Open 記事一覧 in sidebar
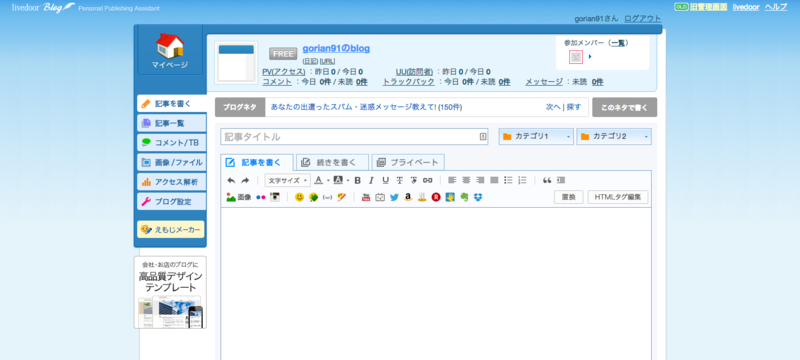This screenshot has height=360, width=800. click(171, 123)
